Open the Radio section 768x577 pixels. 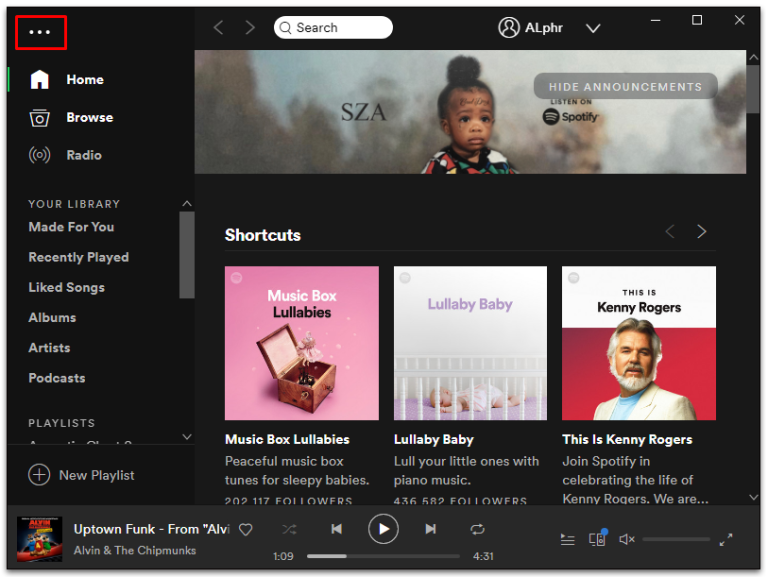(84, 155)
